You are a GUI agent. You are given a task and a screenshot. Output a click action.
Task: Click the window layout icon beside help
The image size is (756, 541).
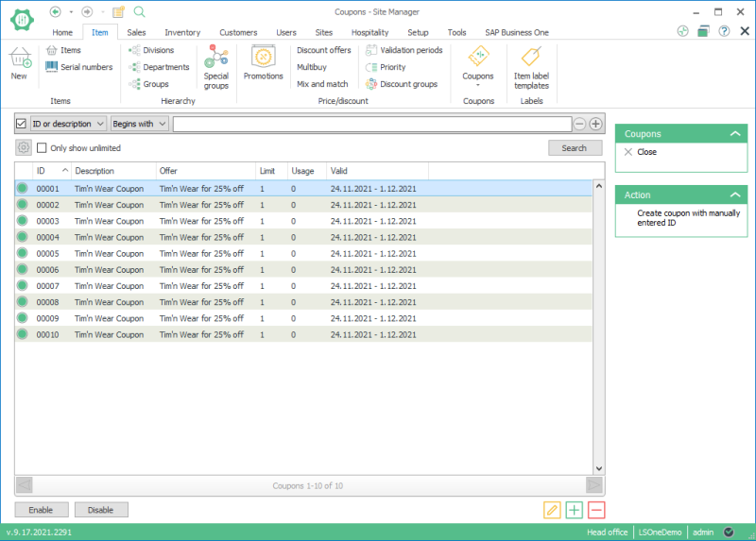(703, 31)
